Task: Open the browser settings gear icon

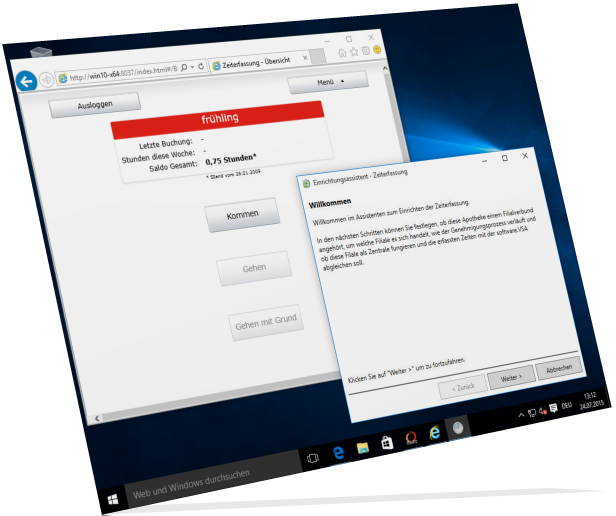Action: pos(367,50)
